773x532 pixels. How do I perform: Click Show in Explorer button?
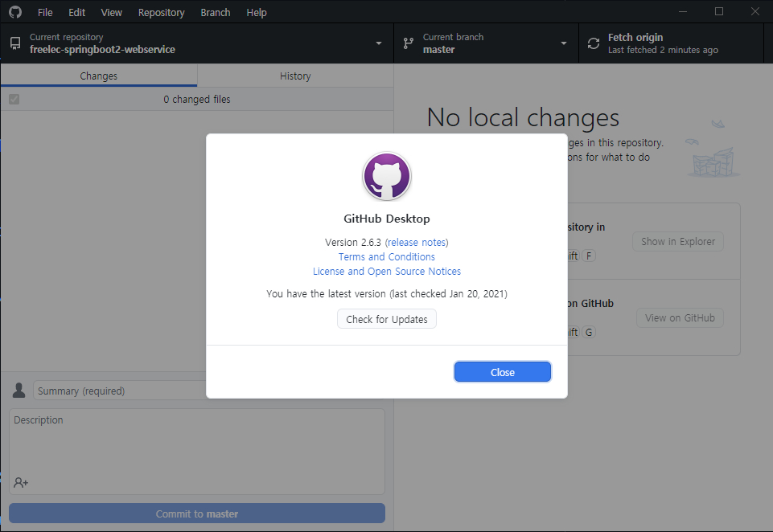pos(678,241)
